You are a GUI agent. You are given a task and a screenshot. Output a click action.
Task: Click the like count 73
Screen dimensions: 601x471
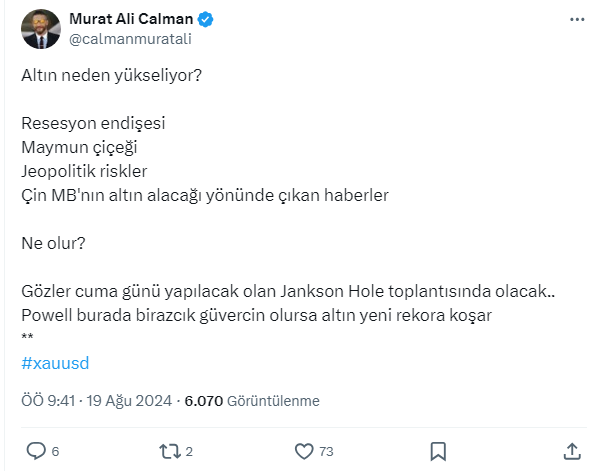click(x=326, y=451)
